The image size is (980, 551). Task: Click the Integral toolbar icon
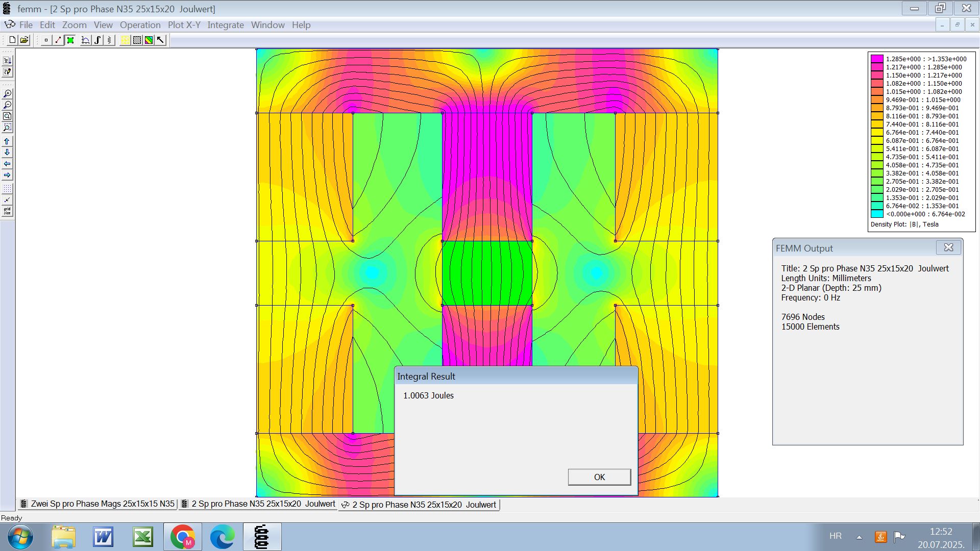pos(97,40)
